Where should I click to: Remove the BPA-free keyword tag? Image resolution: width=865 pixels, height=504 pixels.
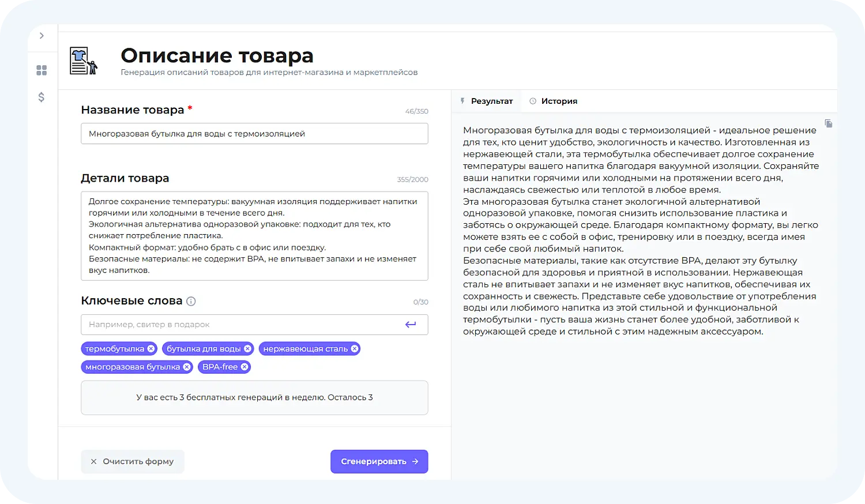click(244, 367)
